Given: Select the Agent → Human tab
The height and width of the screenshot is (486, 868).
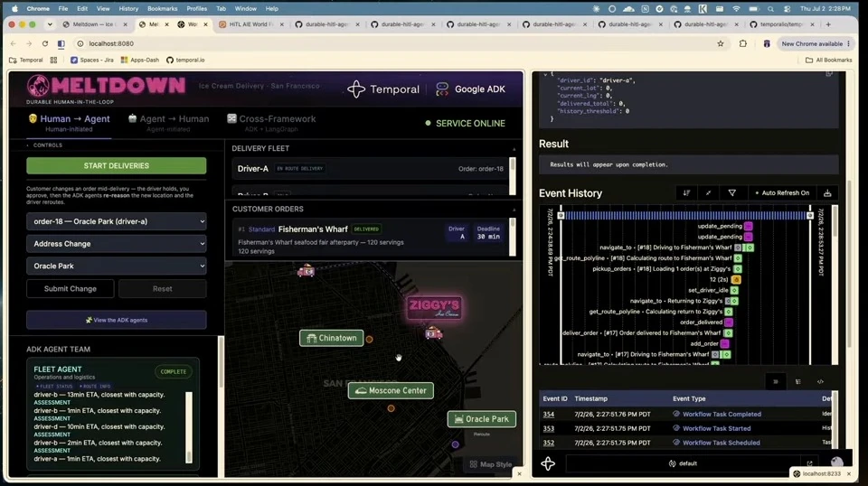Looking at the screenshot, I should click(x=168, y=123).
